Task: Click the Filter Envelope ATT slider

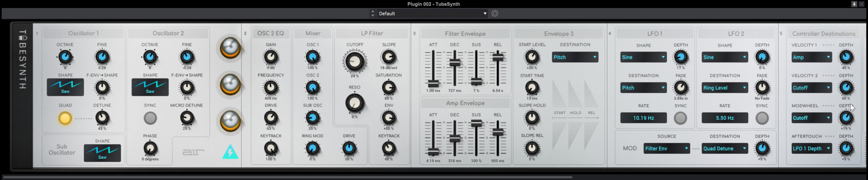Action: tap(433, 68)
